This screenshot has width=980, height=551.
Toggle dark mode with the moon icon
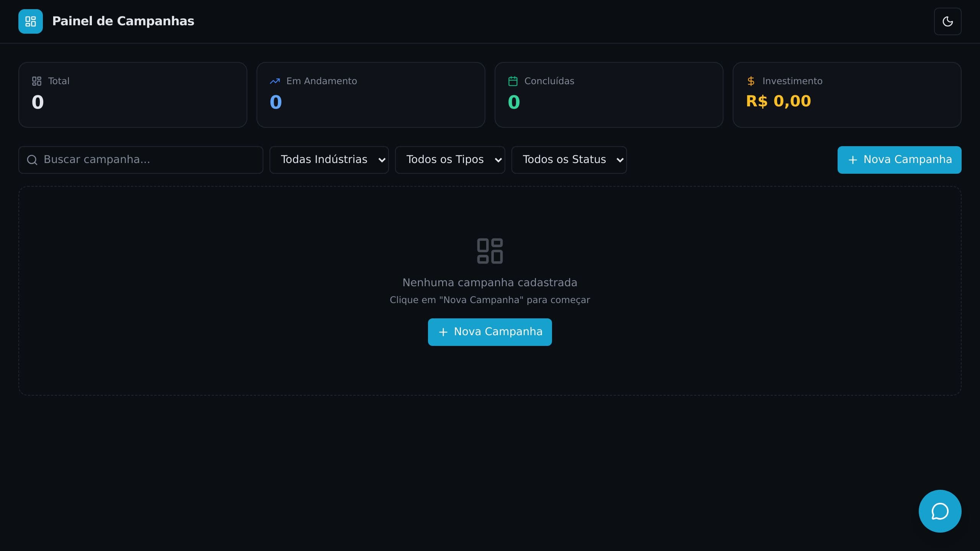click(x=947, y=21)
